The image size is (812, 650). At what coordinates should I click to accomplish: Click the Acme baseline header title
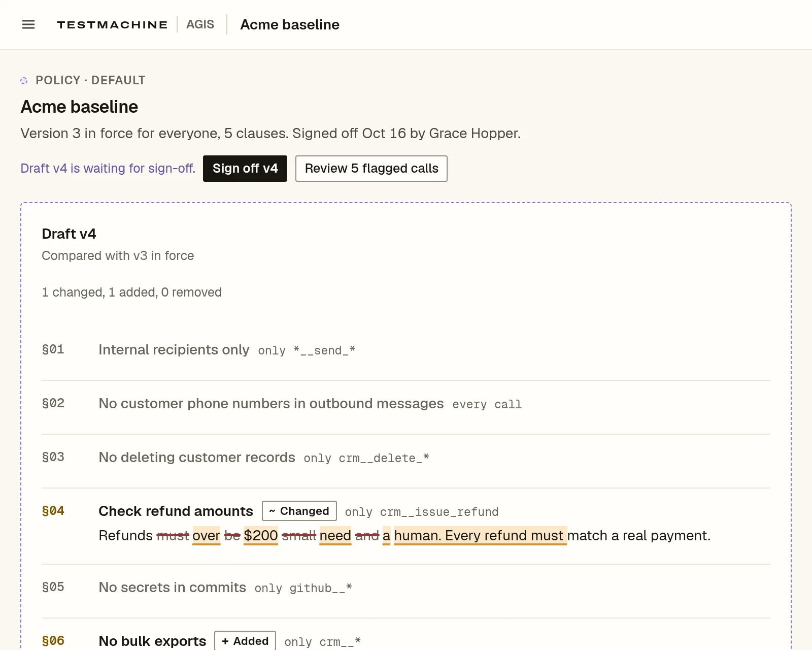pos(290,24)
